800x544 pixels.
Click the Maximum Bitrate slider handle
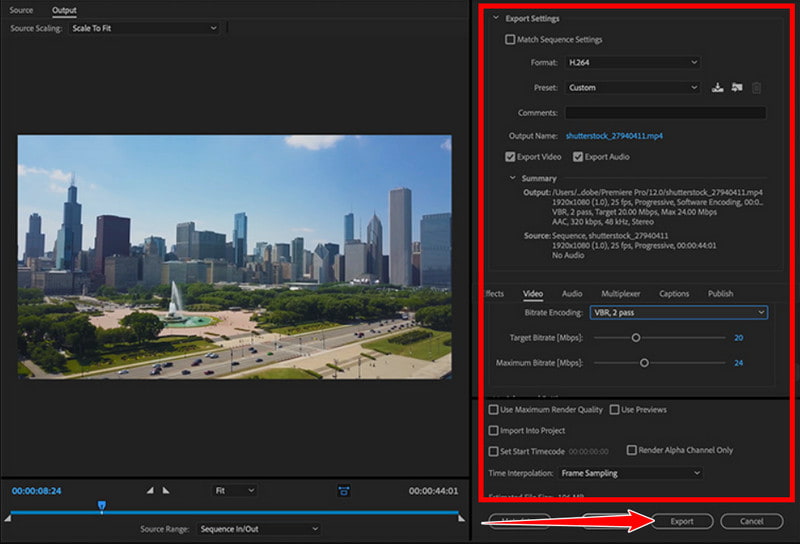(x=644, y=363)
